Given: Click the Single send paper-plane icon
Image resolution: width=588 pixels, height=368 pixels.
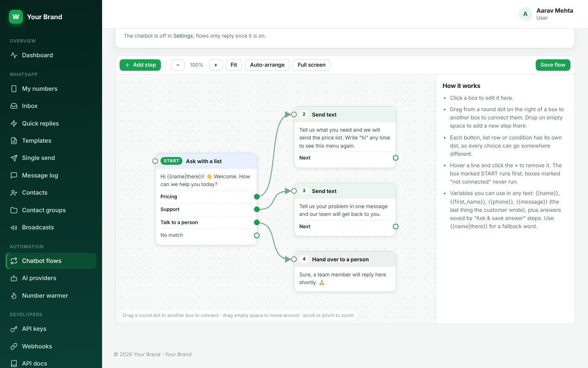Looking at the screenshot, I should (x=14, y=158).
